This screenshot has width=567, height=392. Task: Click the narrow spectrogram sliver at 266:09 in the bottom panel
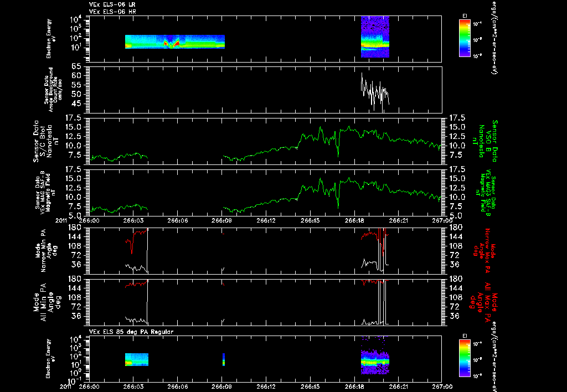click(224, 359)
